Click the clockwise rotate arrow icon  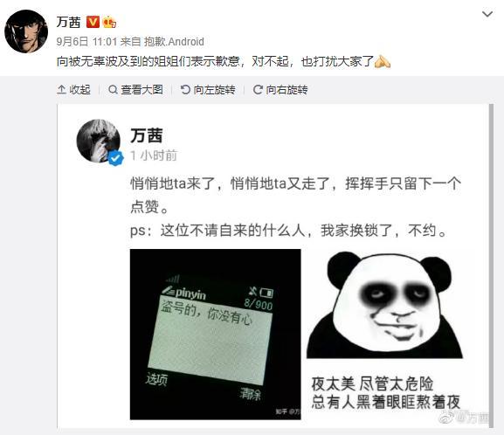pyautogui.click(x=258, y=89)
